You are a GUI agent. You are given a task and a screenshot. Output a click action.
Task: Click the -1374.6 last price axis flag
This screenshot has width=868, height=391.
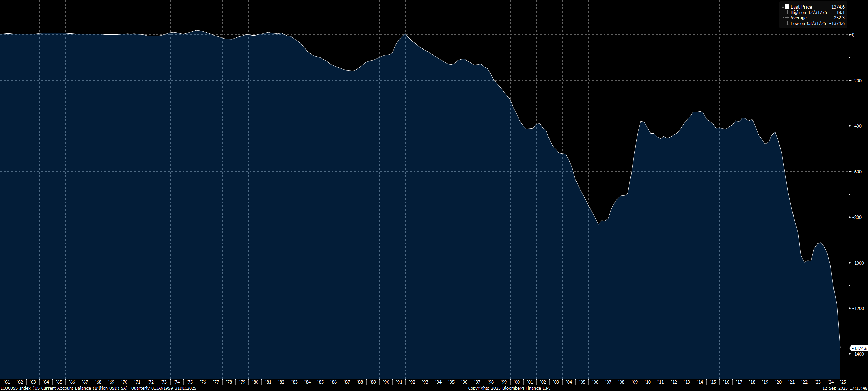859,348
